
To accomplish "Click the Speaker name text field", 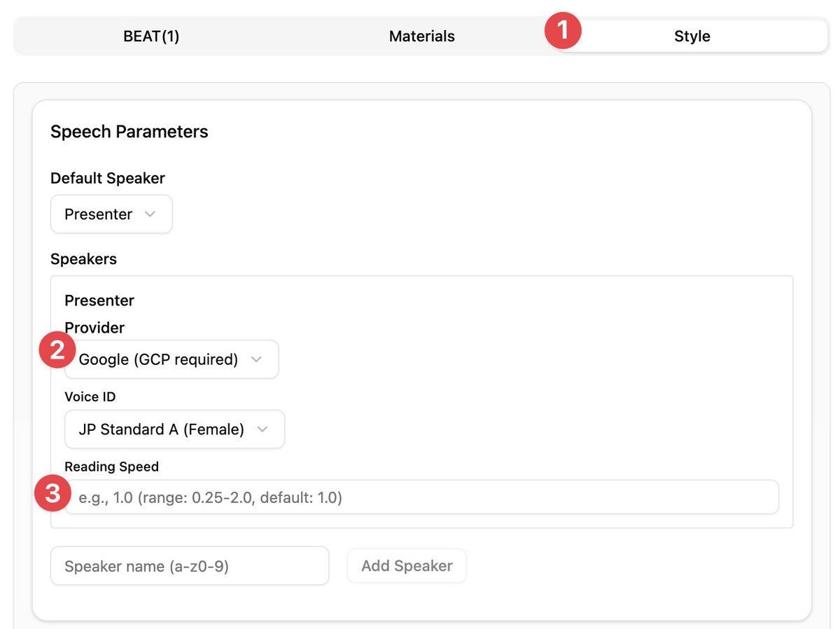I will pos(190,566).
